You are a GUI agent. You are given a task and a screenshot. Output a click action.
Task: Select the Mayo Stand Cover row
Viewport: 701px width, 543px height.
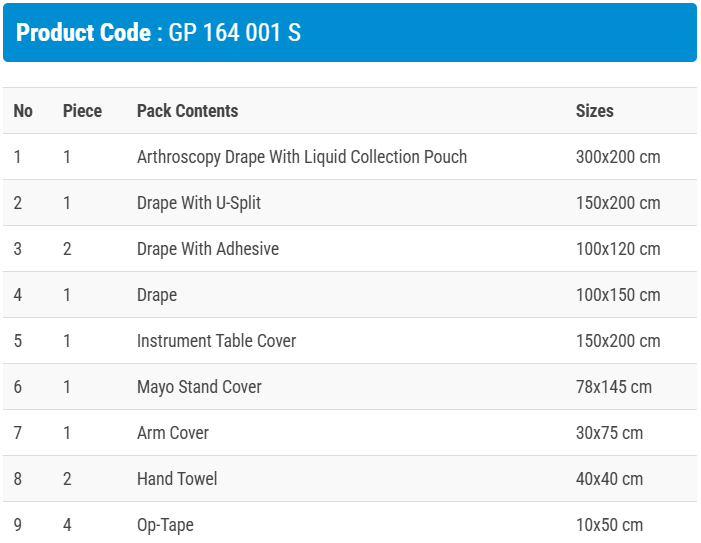pyautogui.click(x=199, y=387)
